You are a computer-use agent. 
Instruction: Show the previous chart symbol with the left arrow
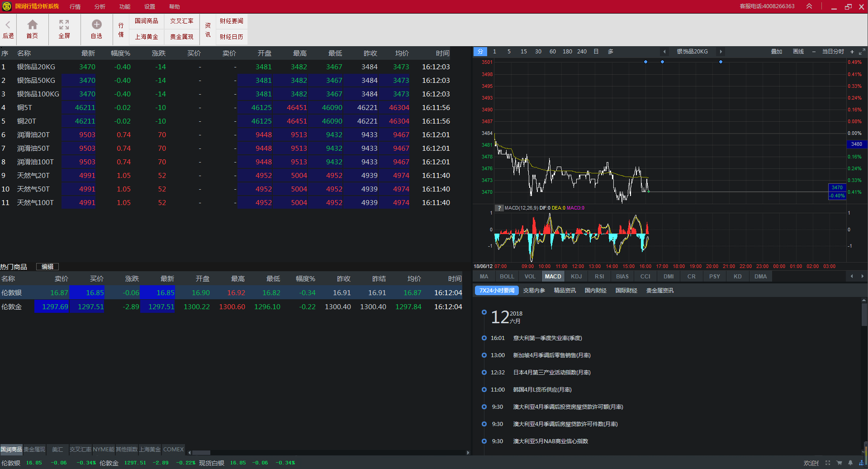tap(664, 52)
